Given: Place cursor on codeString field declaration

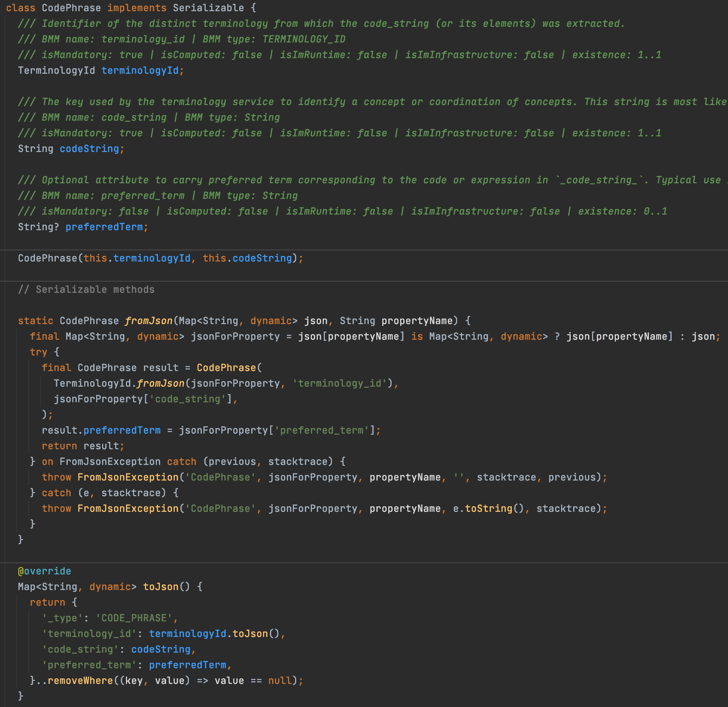Looking at the screenshot, I should coord(89,149).
